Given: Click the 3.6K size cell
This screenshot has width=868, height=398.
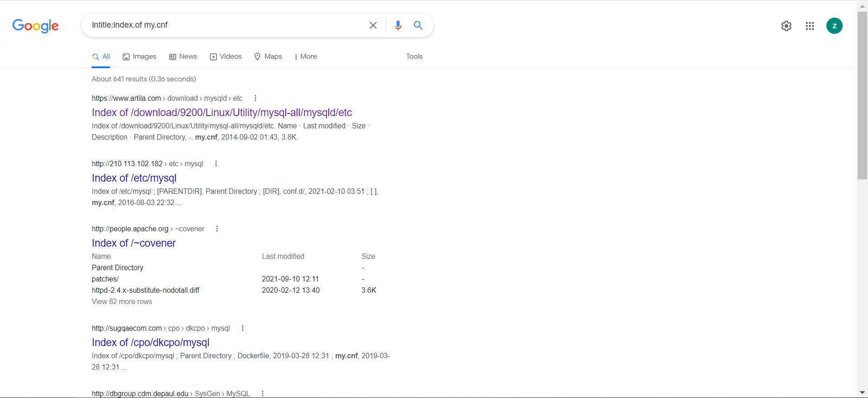Looking at the screenshot, I should pos(369,290).
